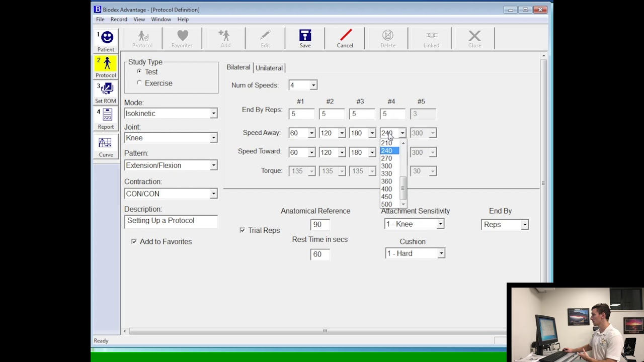Viewport: 644px width, 362px height.
Task: Open Speed Toward #1 dropdown
Action: pos(311,152)
